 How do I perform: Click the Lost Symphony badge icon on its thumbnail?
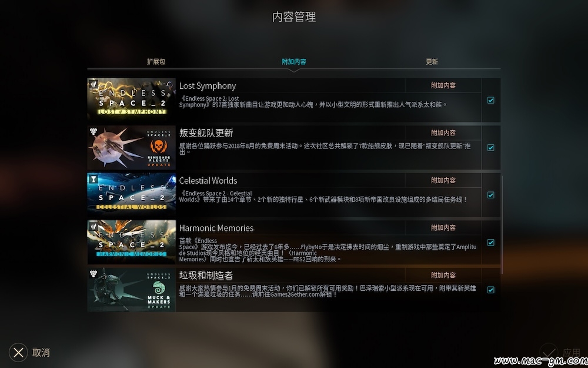point(93,84)
